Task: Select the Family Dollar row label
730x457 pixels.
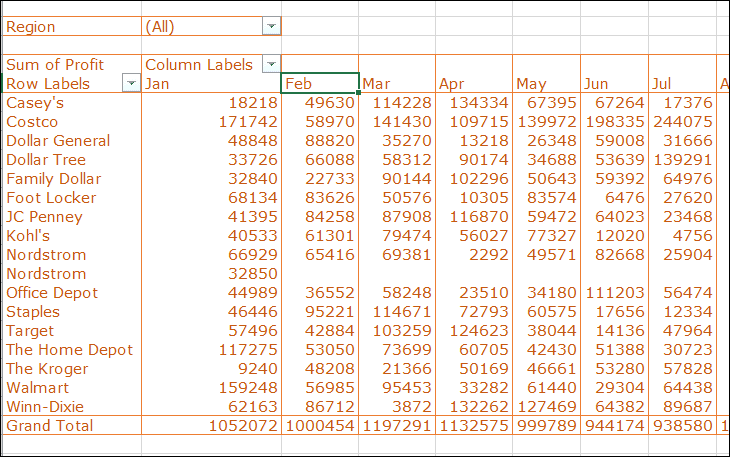Action: click(72, 179)
